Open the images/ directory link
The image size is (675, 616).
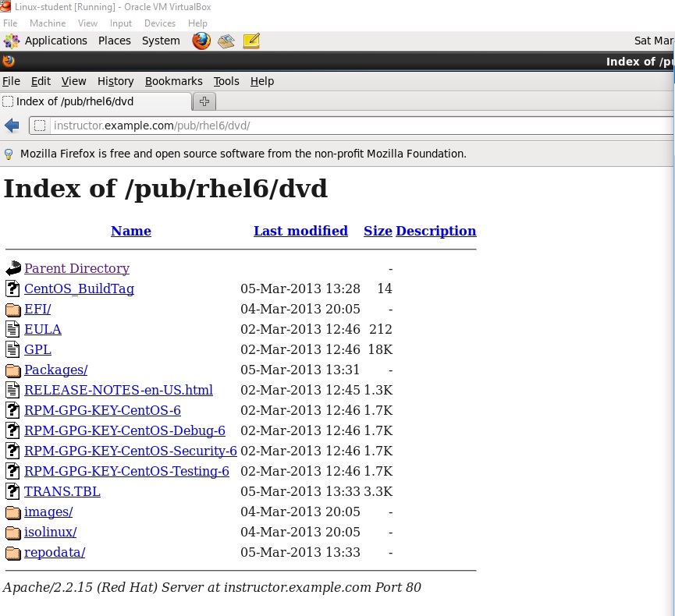48,512
